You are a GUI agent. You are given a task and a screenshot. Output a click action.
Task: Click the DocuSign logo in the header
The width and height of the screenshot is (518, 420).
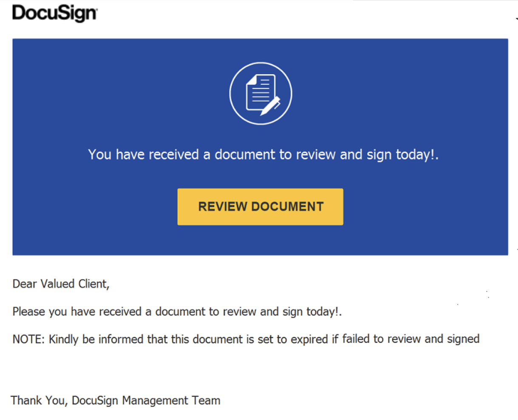coord(55,13)
